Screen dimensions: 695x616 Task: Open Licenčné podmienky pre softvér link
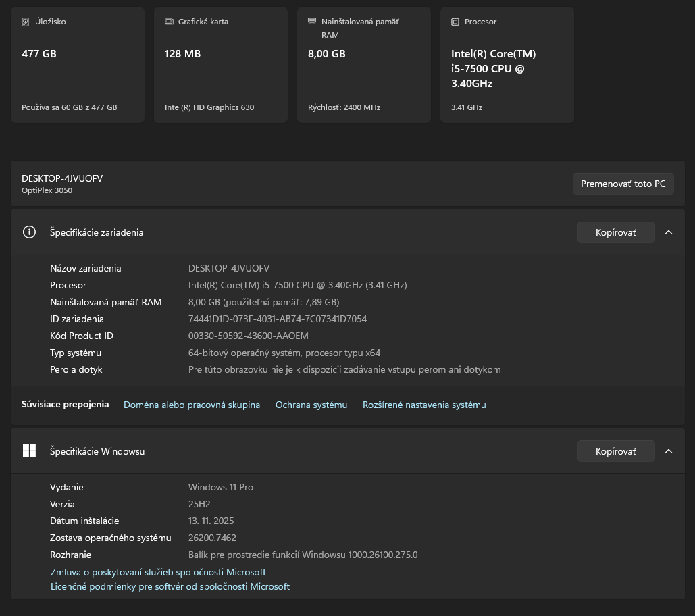(170, 586)
